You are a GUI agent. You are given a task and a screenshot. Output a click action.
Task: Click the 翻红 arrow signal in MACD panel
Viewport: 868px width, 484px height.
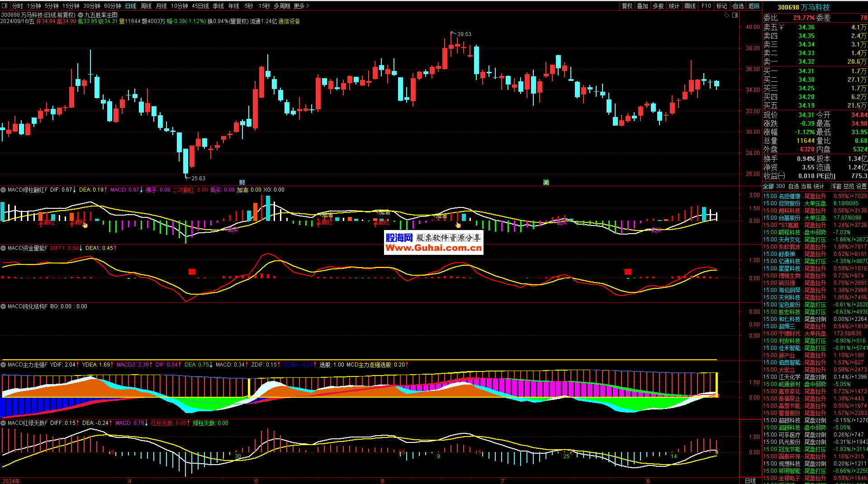click(x=47, y=222)
